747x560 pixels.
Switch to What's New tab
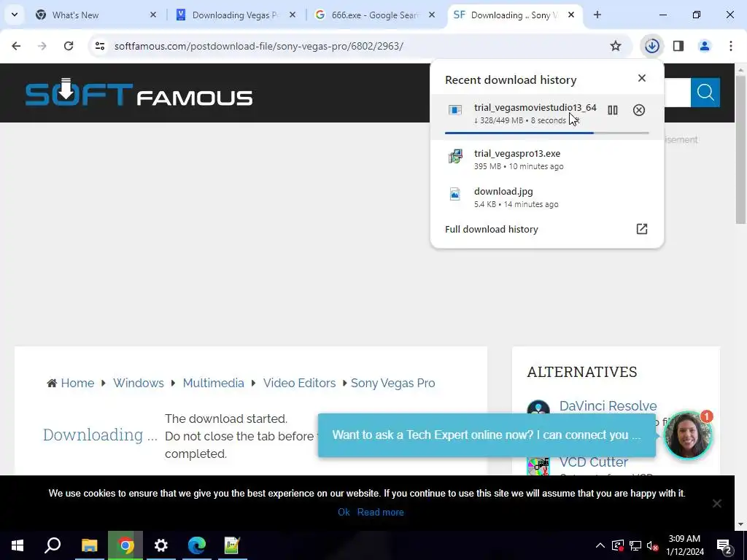tap(94, 15)
